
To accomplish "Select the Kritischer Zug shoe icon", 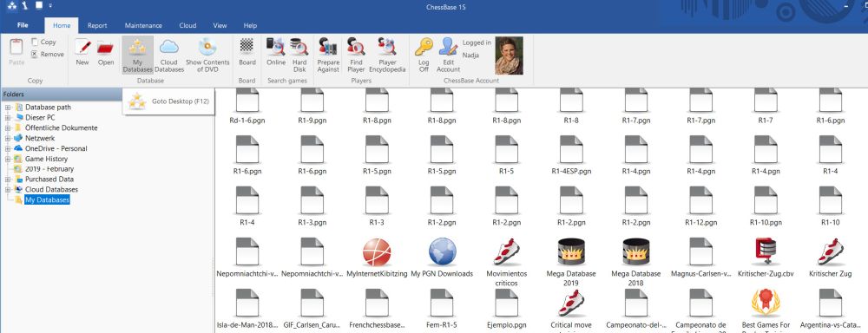I will [831, 251].
